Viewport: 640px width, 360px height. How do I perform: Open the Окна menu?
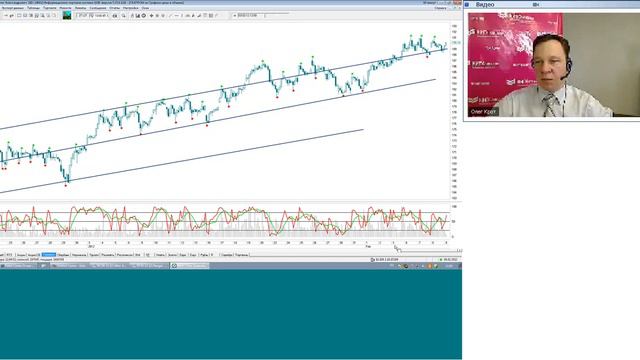[145, 8]
